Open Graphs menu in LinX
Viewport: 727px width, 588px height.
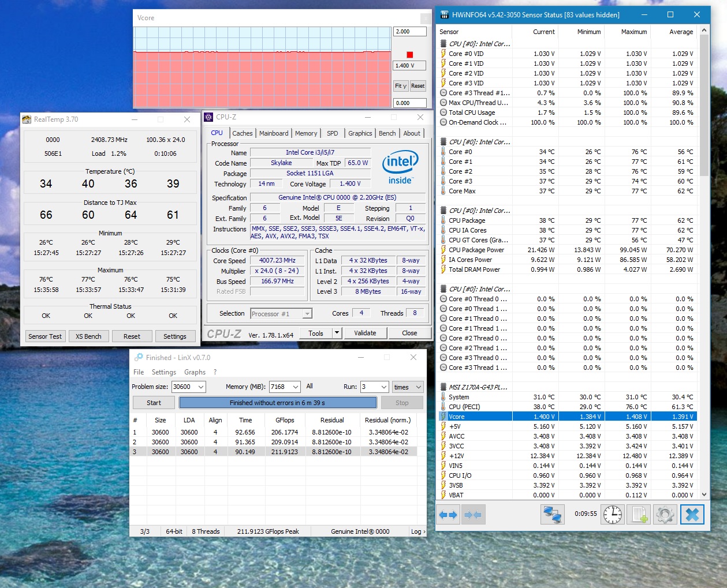coord(195,372)
